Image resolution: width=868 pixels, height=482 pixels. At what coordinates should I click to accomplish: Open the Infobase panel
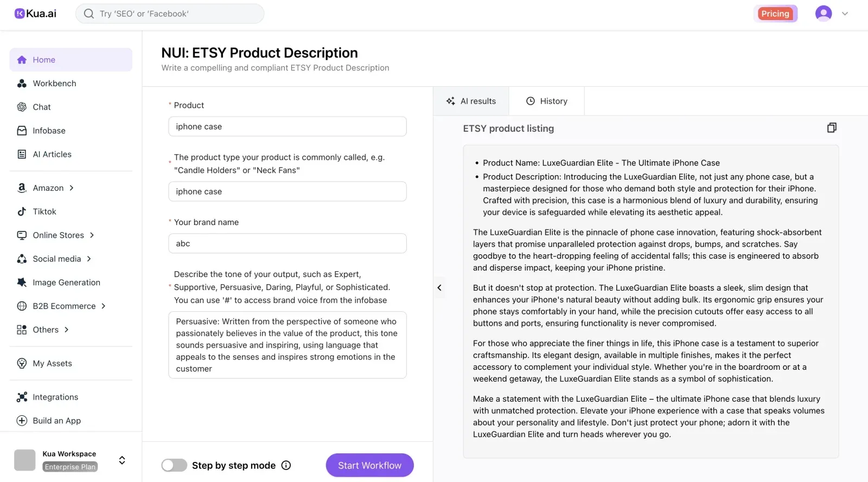pyautogui.click(x=50, y=130)
